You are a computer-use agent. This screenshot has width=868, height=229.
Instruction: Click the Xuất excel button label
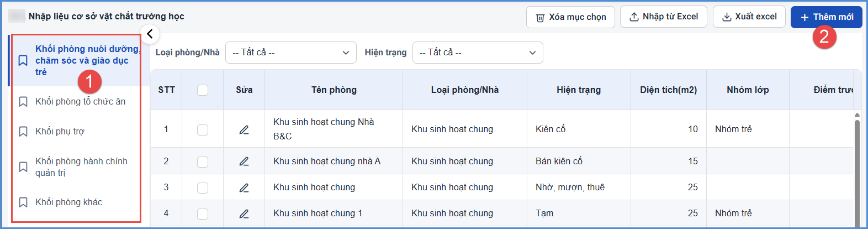click(x=756, y=17)
